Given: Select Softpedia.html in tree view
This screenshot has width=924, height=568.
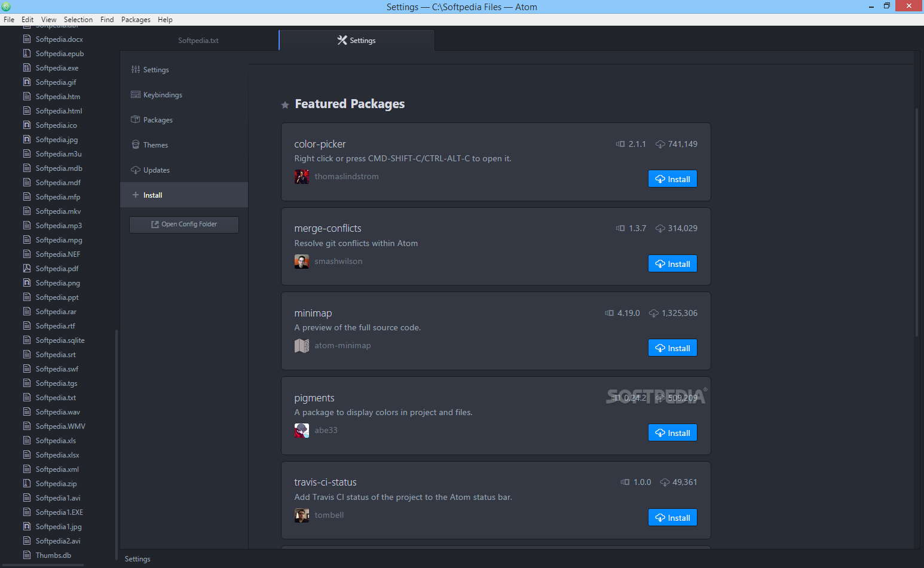Looking at the screenshot, I should 59,111.
